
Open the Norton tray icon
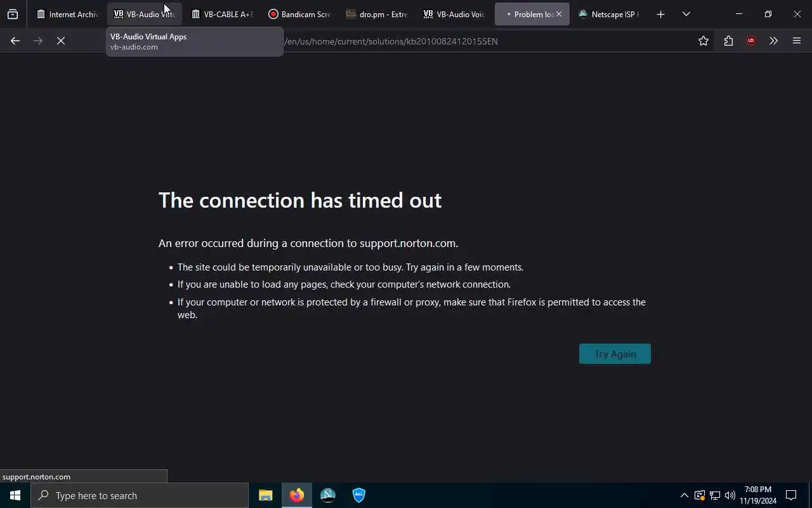pyautogui.click(x=699, y=495)
